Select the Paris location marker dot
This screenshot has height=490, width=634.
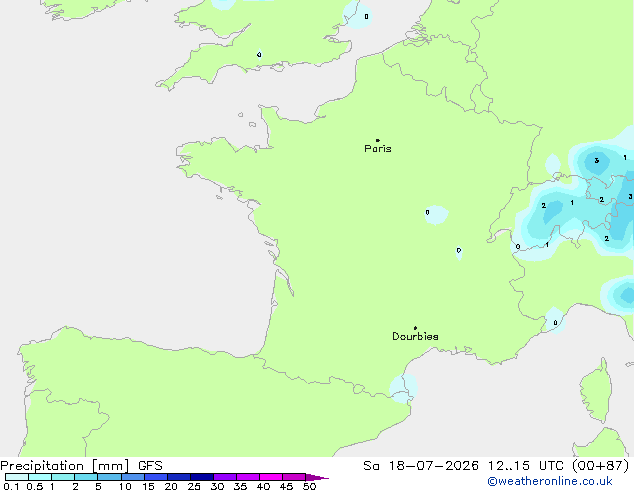click(378, 140)
